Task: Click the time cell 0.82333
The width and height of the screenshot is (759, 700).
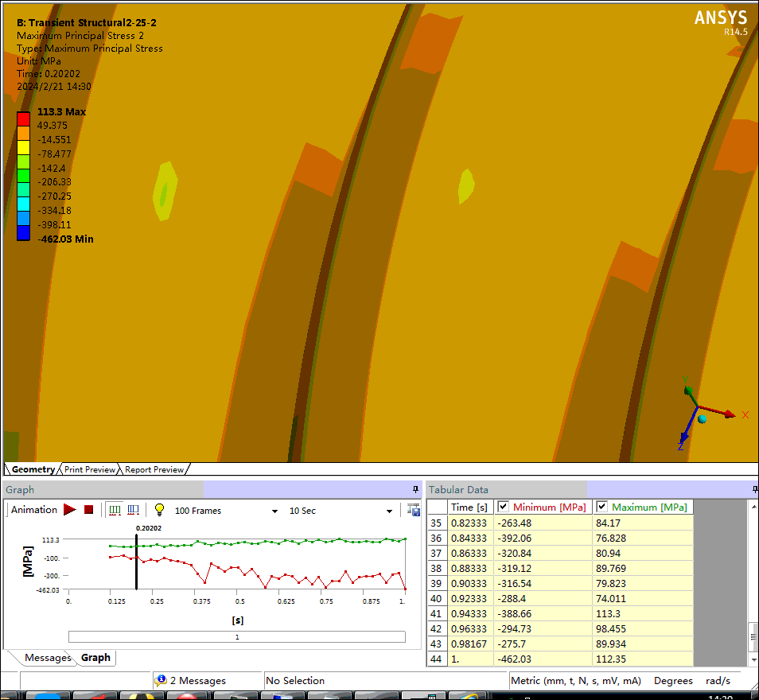Action: (x=470, y=523)
